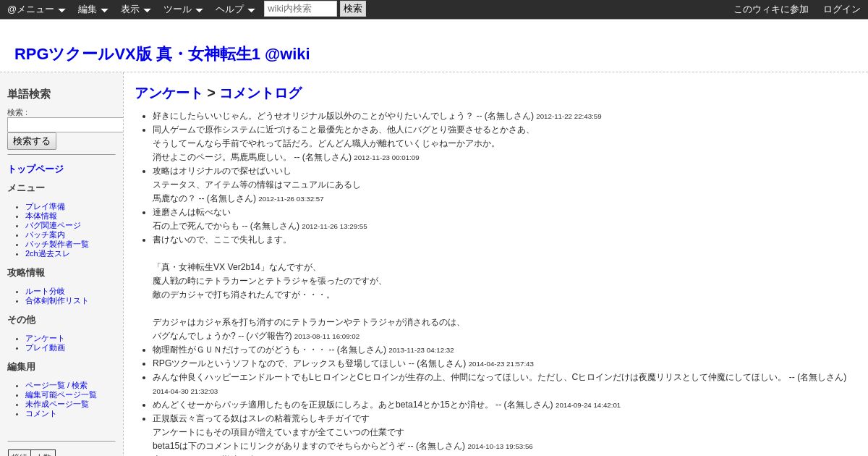Click timestamp 2014-09-24 14:42:01
Screen dimensions: 868x456
click(588, 405)
